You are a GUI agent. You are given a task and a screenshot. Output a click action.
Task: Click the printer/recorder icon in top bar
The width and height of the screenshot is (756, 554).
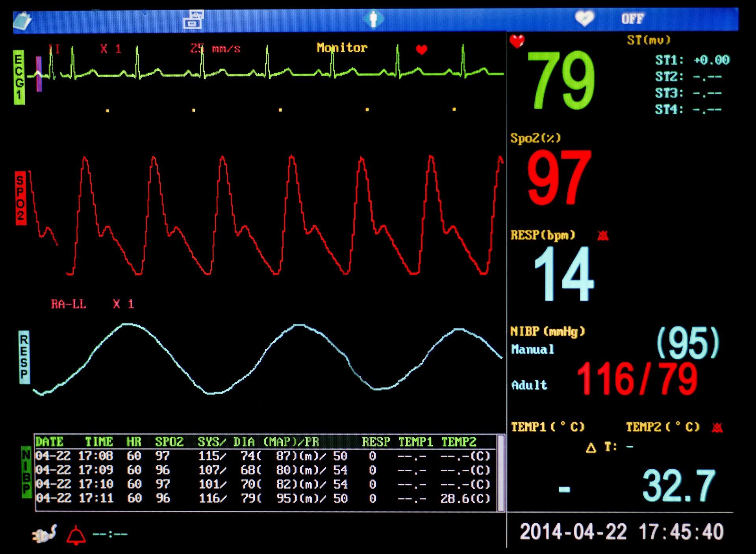[x=193, y=20]
